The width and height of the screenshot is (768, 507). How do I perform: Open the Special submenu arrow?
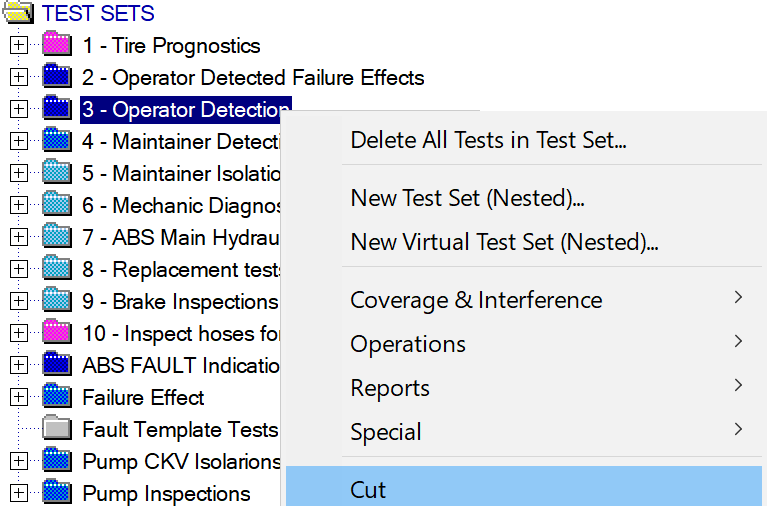pyautogui.click(x=739, y=429)
